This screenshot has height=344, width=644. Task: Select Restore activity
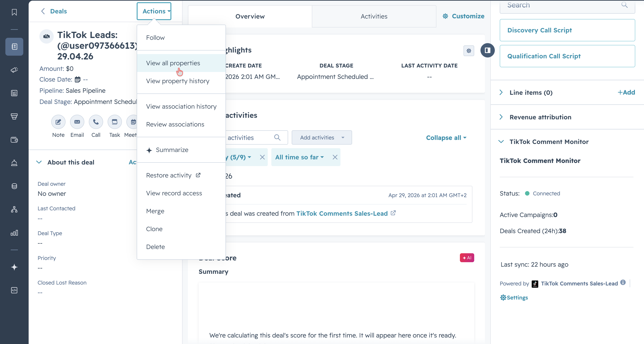[181, 175]
